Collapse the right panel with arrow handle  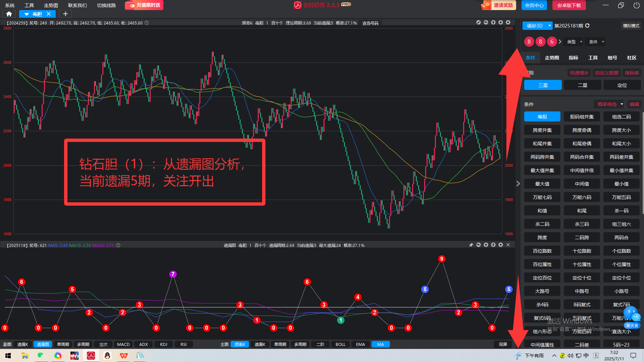pos(518,184)
